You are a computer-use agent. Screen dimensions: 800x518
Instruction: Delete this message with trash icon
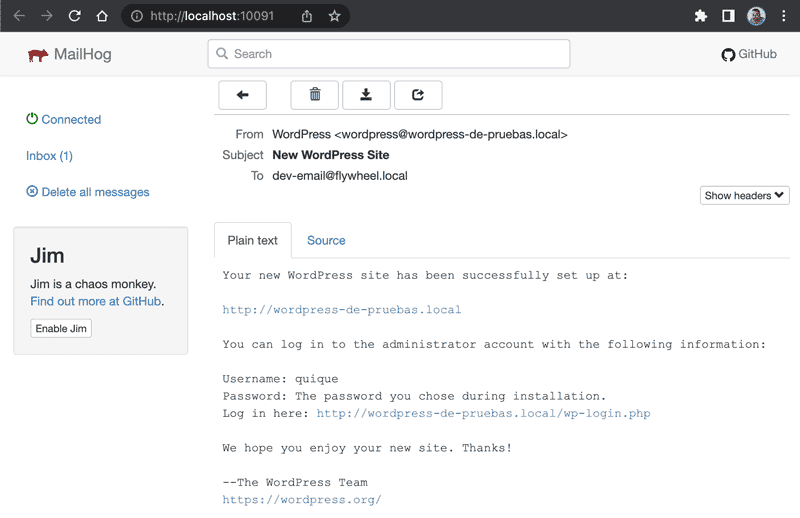tap(315, 95)
